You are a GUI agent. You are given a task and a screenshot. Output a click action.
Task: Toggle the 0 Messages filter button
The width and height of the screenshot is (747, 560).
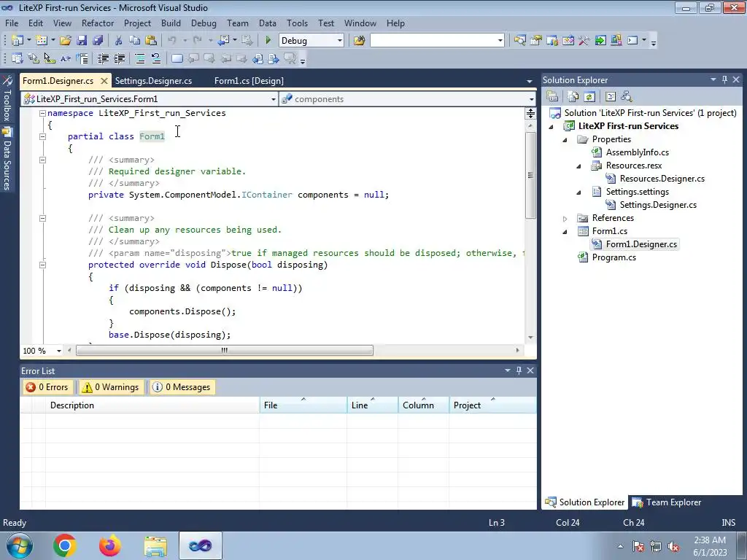coord(182,387)
